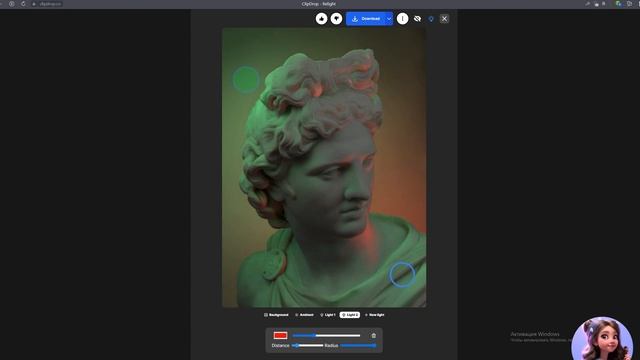Viewport: 640px width, 360px height.
Task: Open the white circular options icon
Action: (402, 19)
